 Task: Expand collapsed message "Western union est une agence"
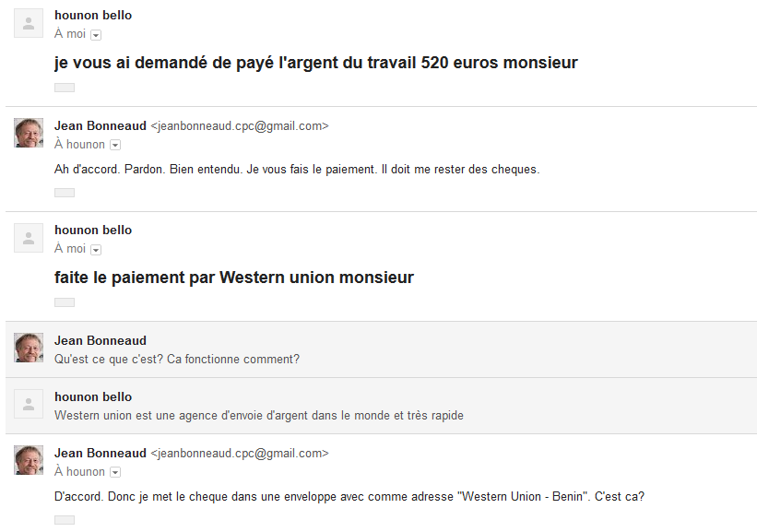pos(369,406)
